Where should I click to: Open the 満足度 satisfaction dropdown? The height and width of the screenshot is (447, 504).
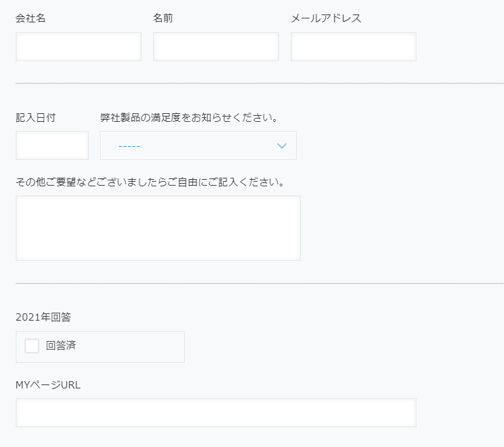pos(197,145)
